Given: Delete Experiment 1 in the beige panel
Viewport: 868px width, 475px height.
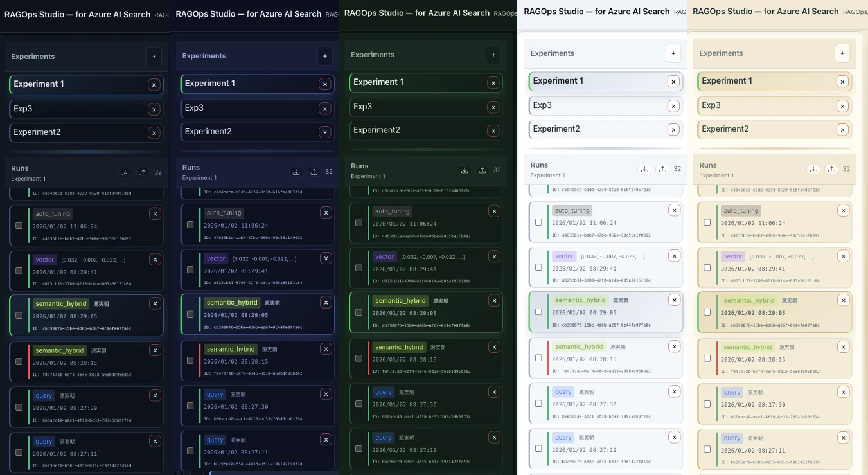Looking at the screenshot, I should click(x=842, y=81).
